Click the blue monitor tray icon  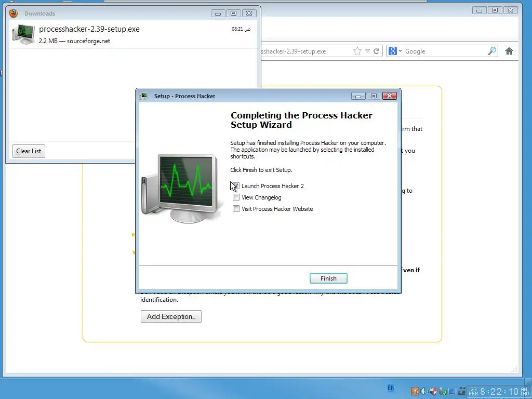[x=453, y=391]
